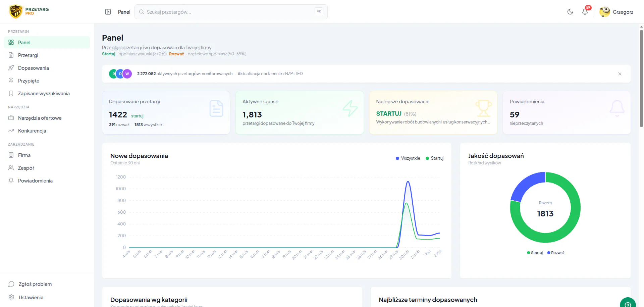
Task: Click the trophy icon in the Najlepsze dopasowanie card
Action: (x=483, y=108)
